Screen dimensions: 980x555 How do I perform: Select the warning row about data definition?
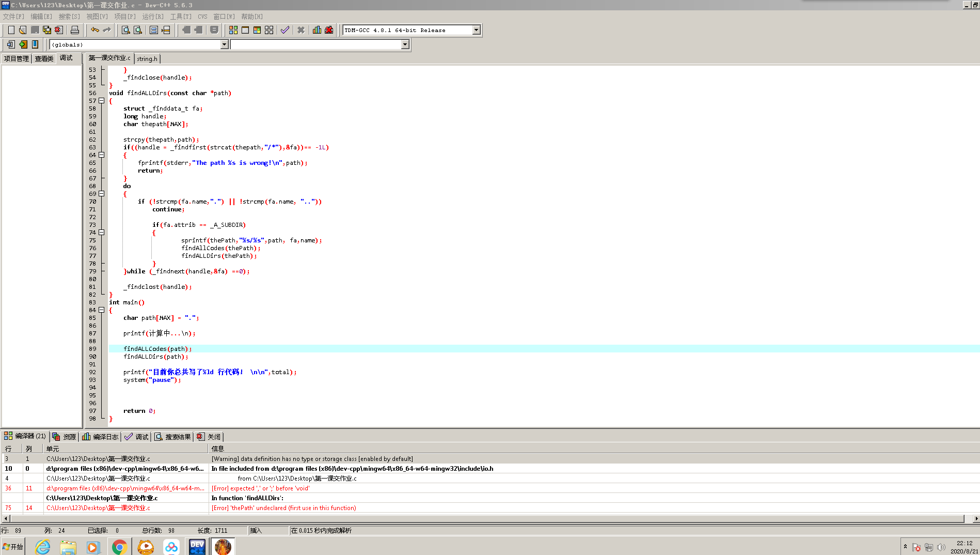pos(490,459)
